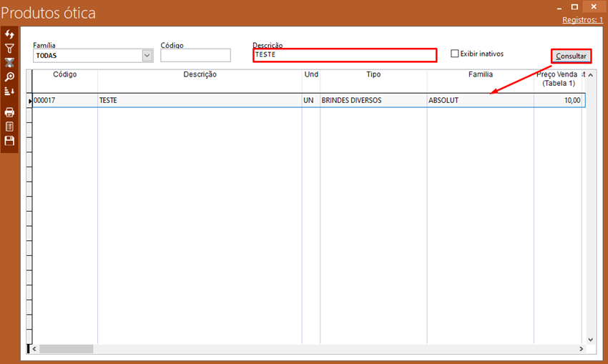This screenshot has width=608, height=364.
Task: Focus the Descrição field containing TESTE
Action: [x=344, y=55]
